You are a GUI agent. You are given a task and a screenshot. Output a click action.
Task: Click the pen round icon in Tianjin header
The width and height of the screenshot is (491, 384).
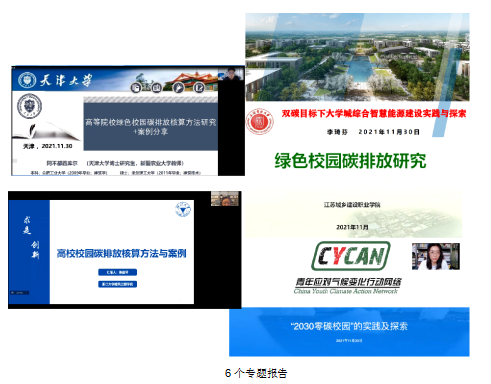178,87
